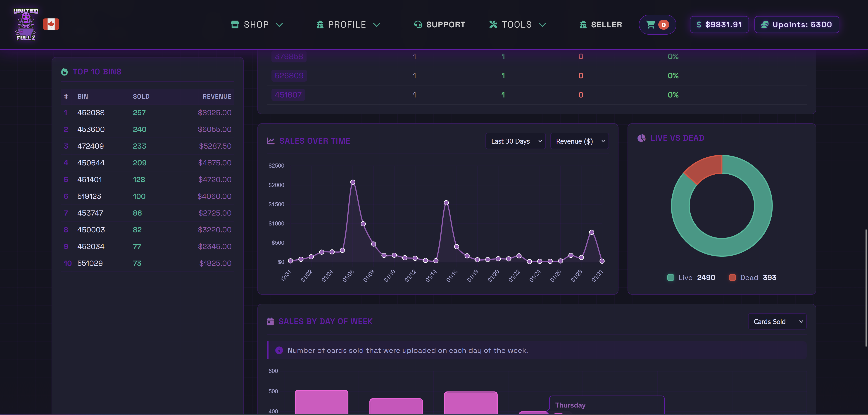Click the red Dead color swatch in the legend

[732, 277]
